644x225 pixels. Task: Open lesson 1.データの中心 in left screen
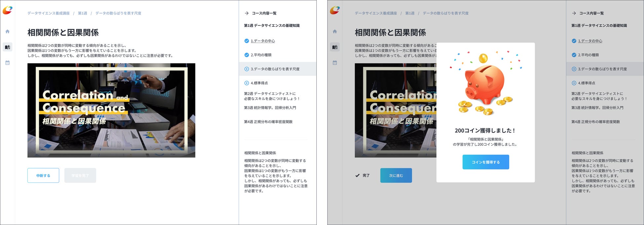[263, 41]
